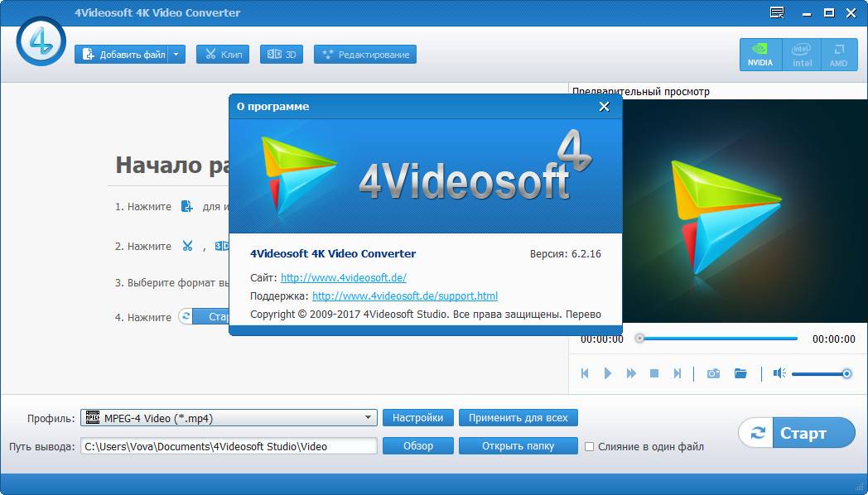Image resolution: width=868 pixels, height=495 pixels.
Task: Click the 3D icon in step 2
Action: coord(221,246)
